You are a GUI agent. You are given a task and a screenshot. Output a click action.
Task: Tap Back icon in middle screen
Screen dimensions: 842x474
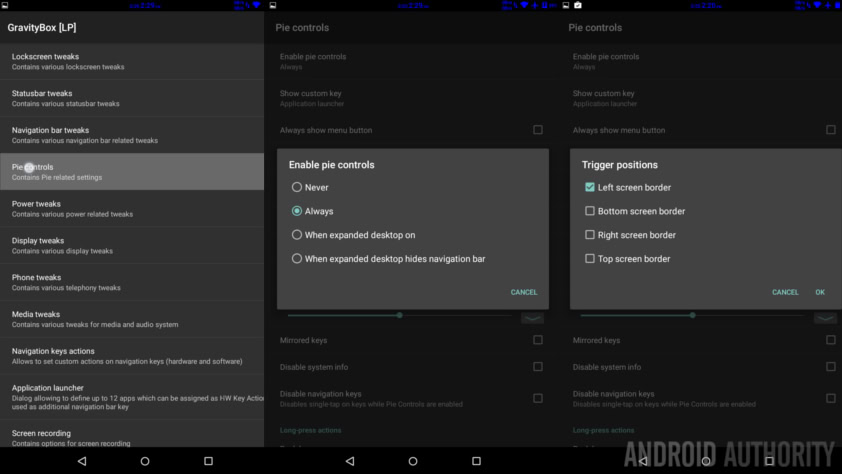coord(350,461)
